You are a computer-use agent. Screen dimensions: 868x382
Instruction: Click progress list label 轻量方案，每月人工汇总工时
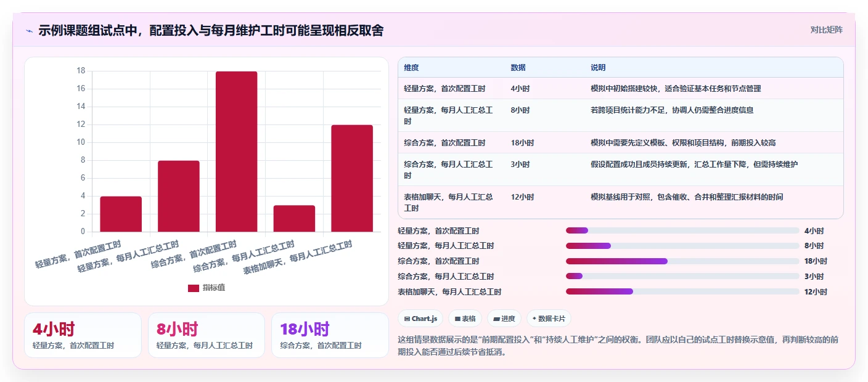tap(446, 246)
